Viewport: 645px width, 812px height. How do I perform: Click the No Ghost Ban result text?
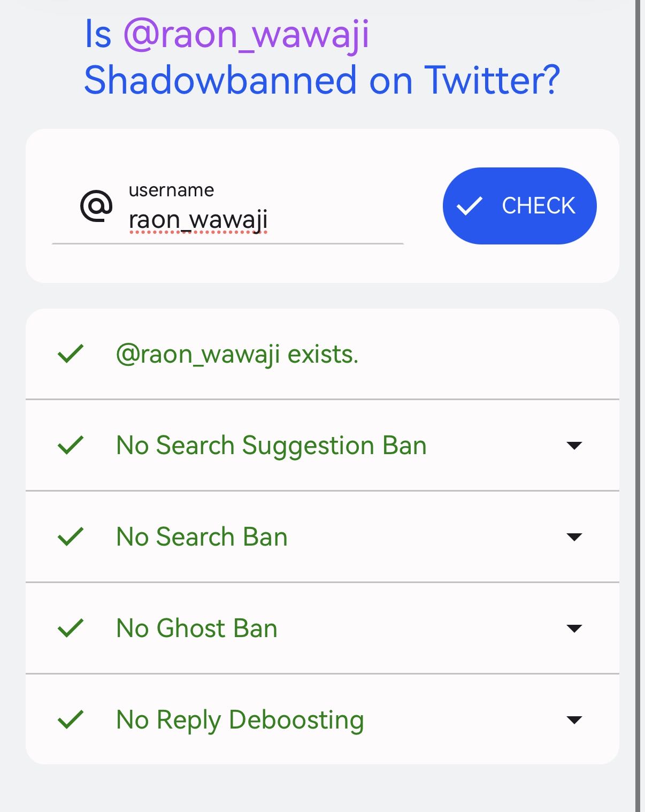click(x=197, y=629)
